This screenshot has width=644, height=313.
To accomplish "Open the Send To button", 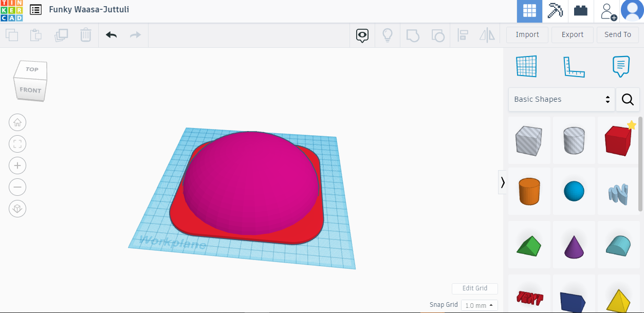I will tap(617, 34).
